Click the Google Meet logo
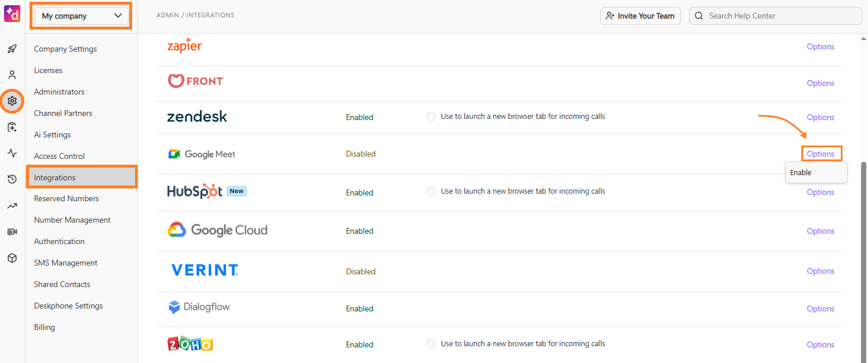Screen dimensions: 868x363 tap(202, 154)
